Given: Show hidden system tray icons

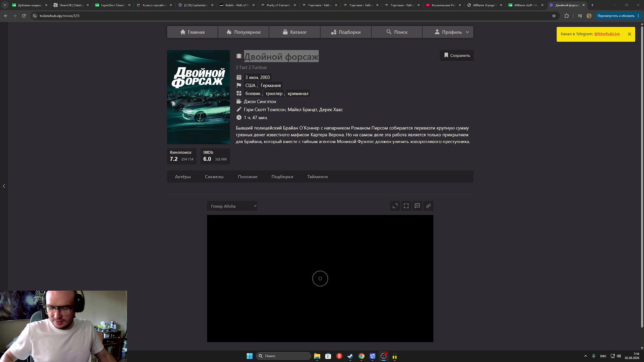Looking at the screenshot, I should 585,356.
